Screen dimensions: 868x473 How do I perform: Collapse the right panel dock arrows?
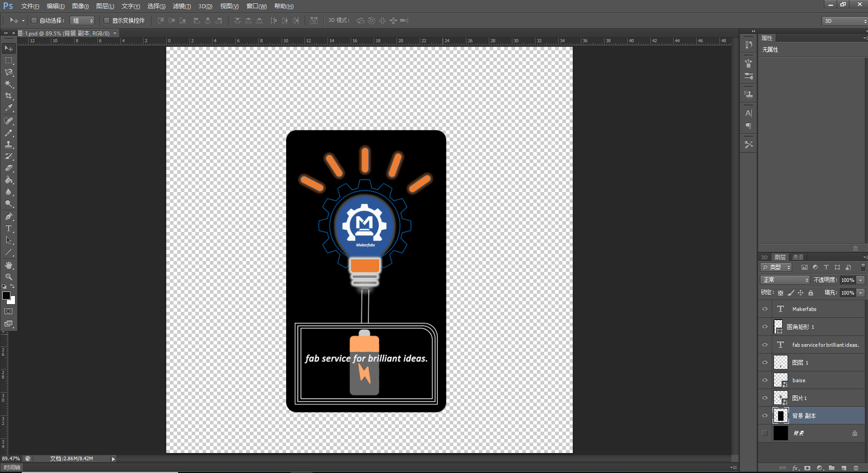coord(754,31)
